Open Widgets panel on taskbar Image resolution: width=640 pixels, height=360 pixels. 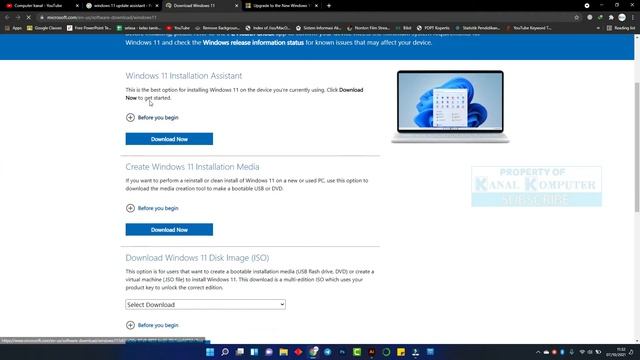pyautogui.click(x=254, y=352)
